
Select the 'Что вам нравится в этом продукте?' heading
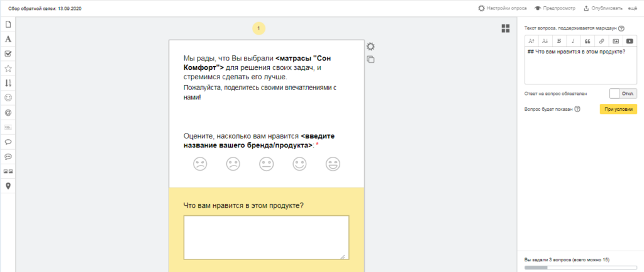[x=243, y=205]
